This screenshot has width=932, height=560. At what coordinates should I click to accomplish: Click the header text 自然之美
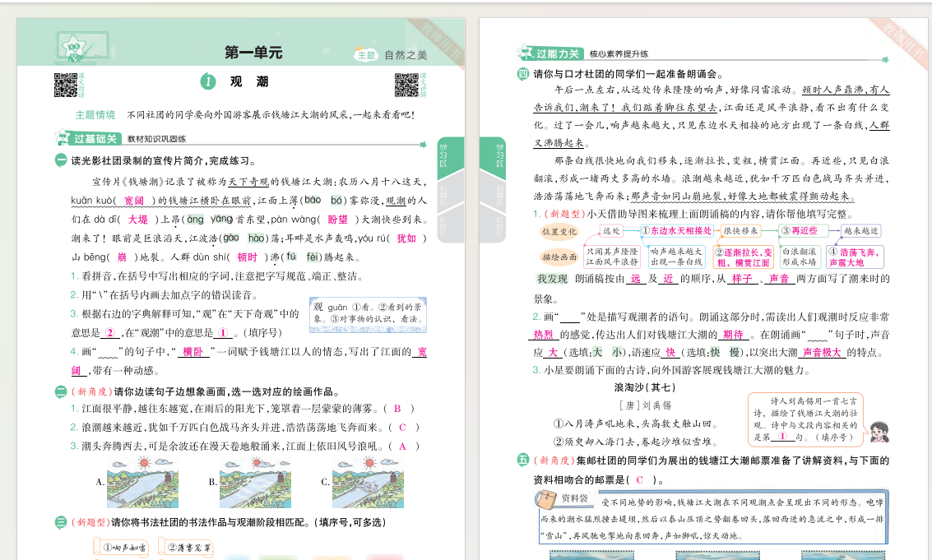pos(406,55)
